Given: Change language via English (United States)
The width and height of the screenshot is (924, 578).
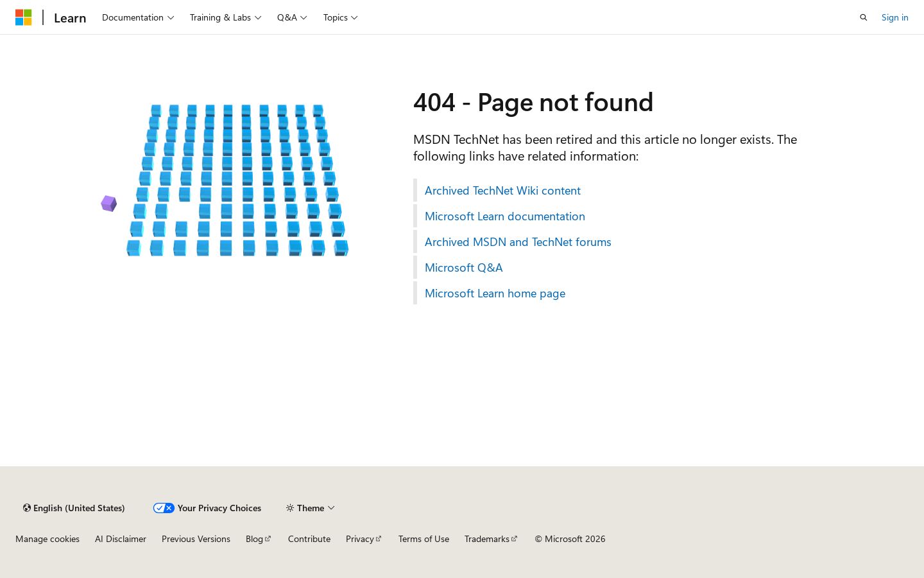Looking at the screenshot, I should (74, 508).
